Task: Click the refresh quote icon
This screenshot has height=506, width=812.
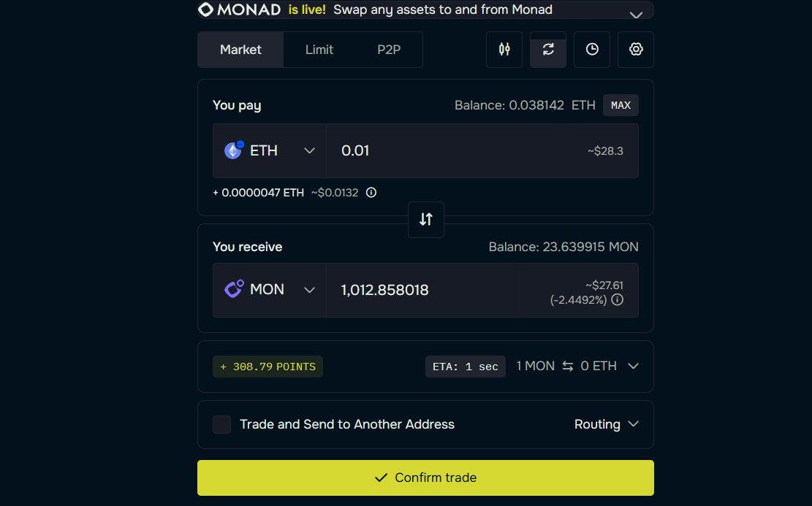Action: click(x=548, y=50)
